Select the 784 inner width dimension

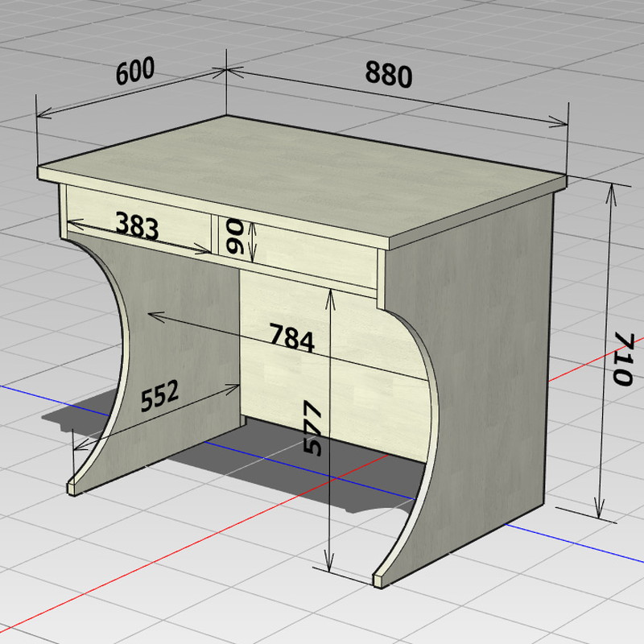(291, 337)
